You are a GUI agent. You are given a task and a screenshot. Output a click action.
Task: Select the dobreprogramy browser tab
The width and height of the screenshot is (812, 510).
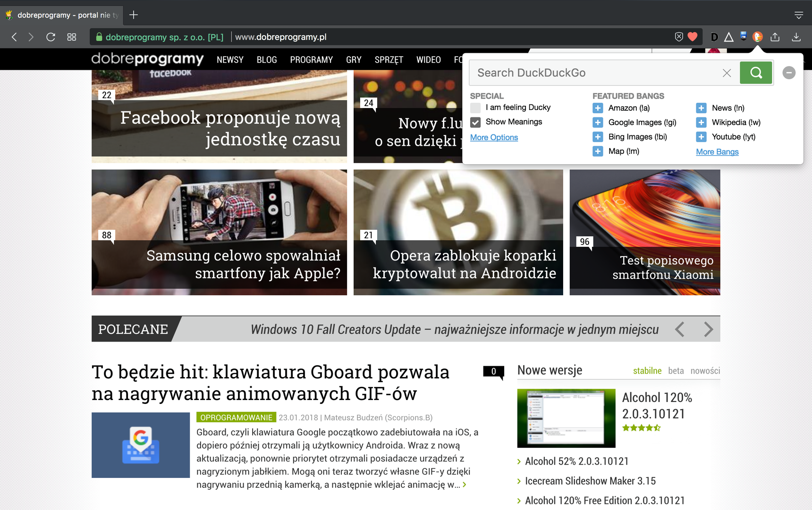click(62, 15)
